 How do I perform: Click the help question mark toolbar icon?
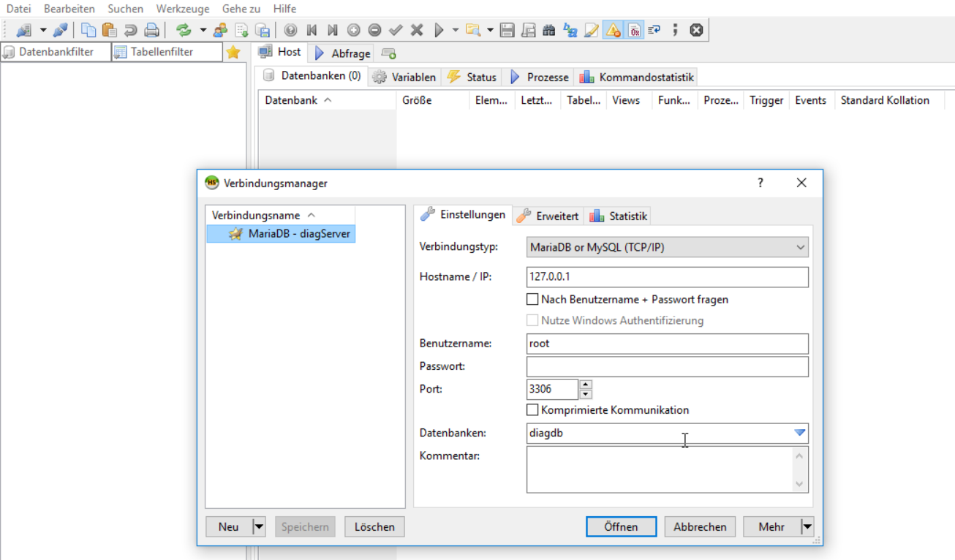tap(291, 30)
